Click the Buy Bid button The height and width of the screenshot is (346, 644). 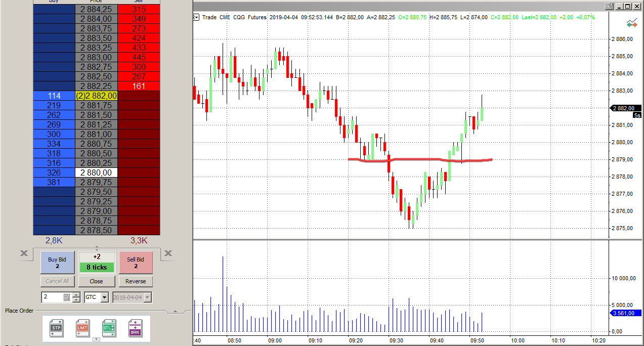tap(57, 263)
